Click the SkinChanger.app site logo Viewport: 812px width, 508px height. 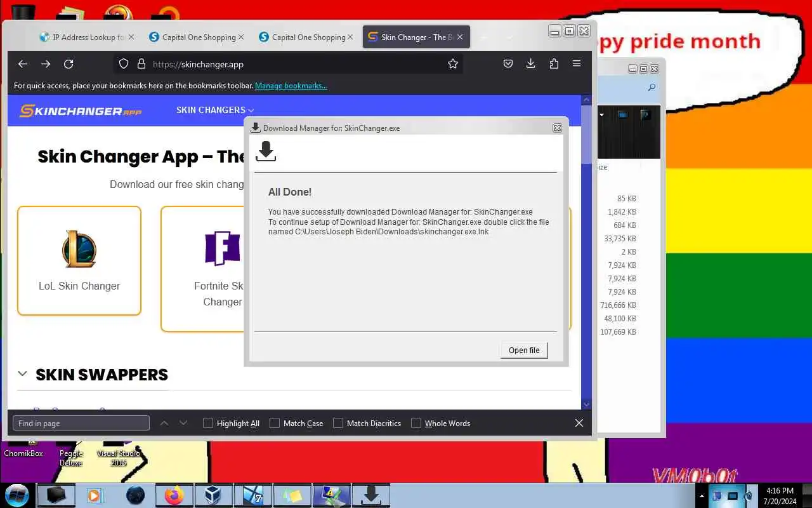(81, 111)
